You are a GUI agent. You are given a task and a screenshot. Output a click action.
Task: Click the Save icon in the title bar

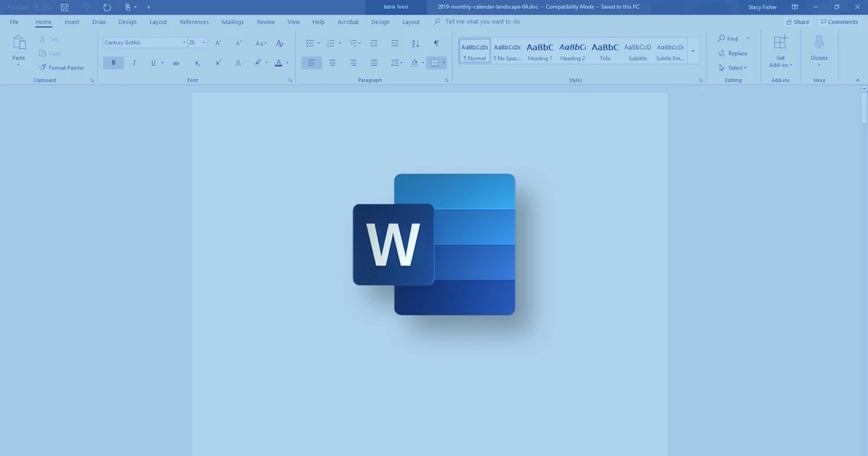[x=64, y=7]
